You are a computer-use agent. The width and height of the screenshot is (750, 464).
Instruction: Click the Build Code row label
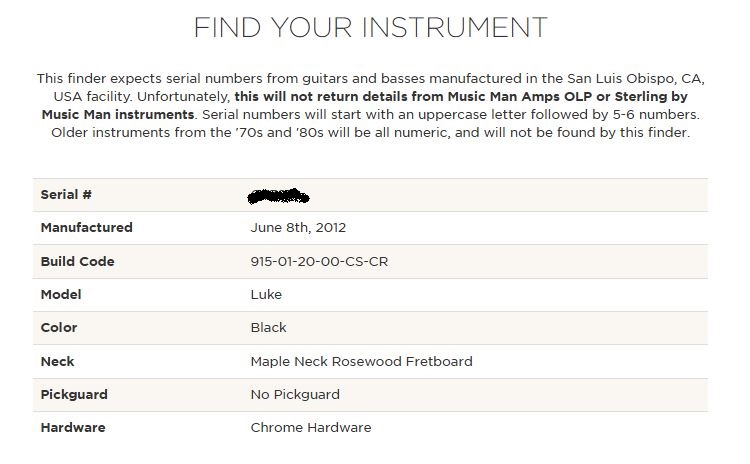pos(77,262)
